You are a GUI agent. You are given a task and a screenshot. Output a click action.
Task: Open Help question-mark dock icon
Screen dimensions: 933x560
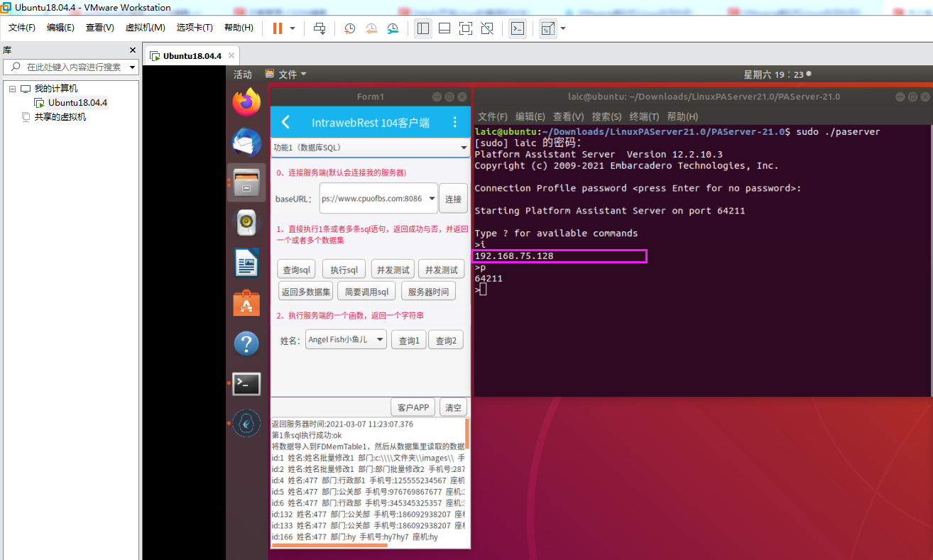(x=246, y=344)
